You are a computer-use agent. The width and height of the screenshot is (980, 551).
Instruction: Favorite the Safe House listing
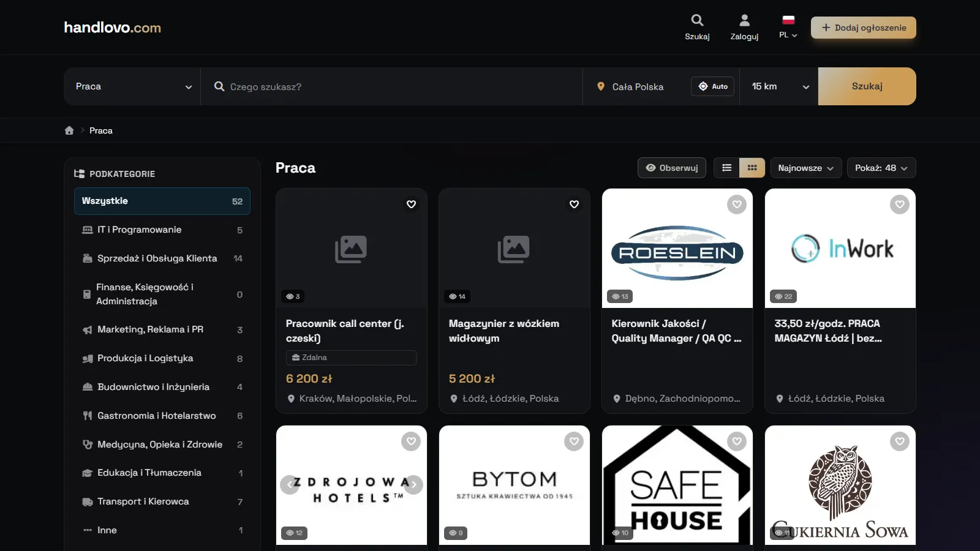pos(737,441)
